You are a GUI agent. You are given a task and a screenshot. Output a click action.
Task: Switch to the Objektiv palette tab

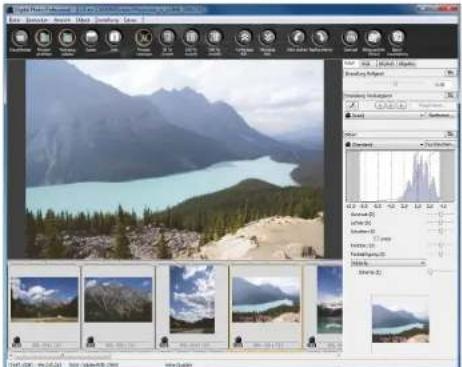coord(407,64)
